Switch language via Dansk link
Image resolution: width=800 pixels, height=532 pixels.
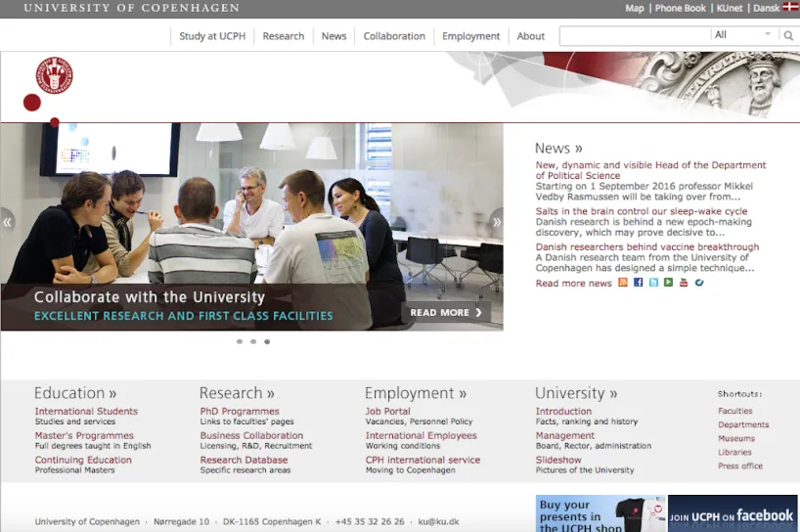[x=767, y=8]
